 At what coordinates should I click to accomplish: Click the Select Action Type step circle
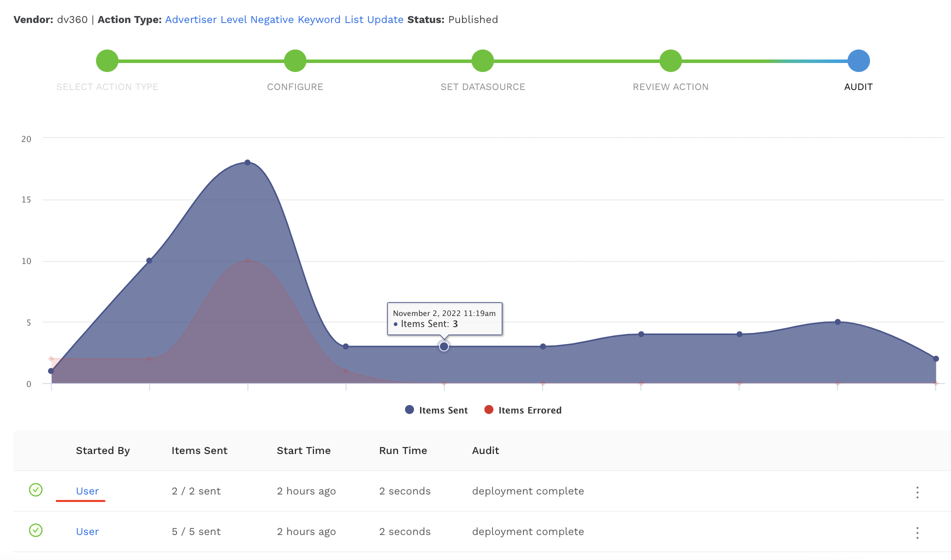click(x=107, y=61)
